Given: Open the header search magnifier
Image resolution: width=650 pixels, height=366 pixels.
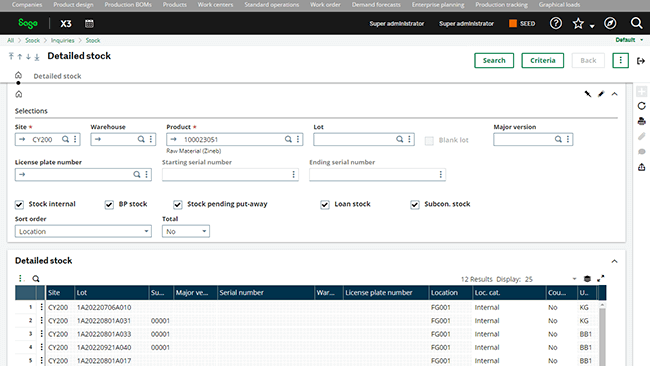Looking at the screenshot, I should click(636, 23).
